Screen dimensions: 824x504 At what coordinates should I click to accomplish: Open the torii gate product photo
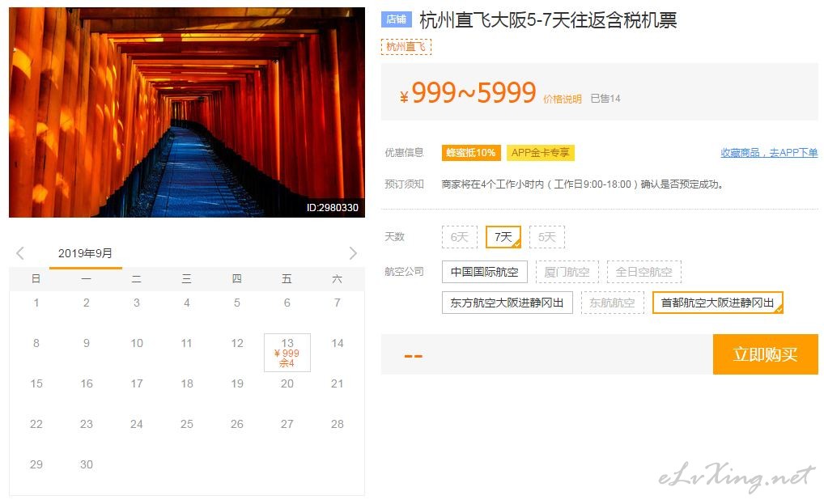pyautogui.click(x=187, y=112)
